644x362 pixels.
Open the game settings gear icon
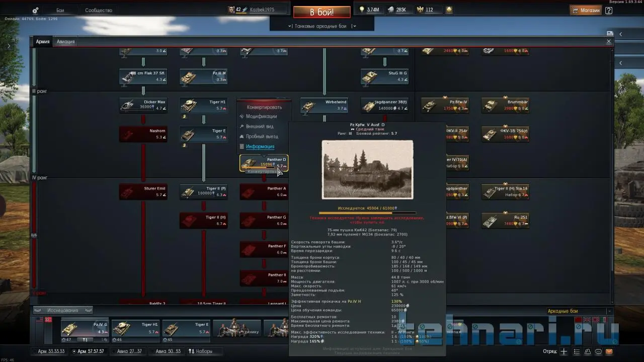[x=35, y=10]
